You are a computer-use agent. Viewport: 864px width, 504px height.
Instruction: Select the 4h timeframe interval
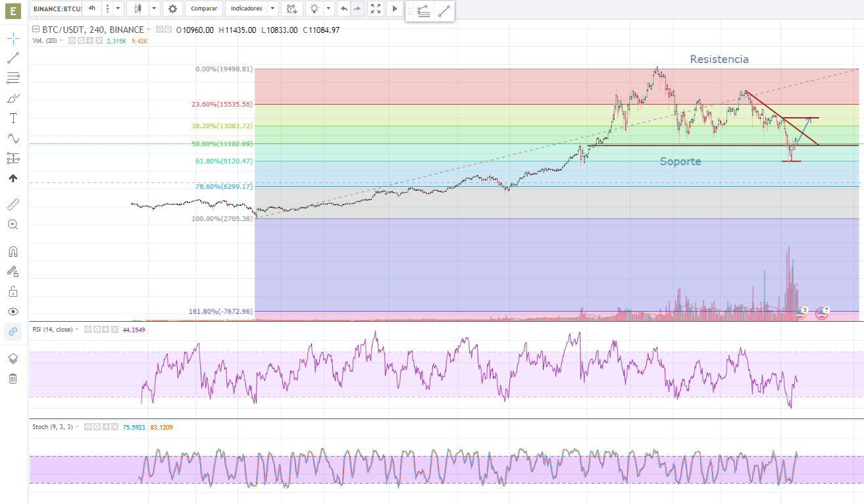pyautogui.click(x=91, y=9)
